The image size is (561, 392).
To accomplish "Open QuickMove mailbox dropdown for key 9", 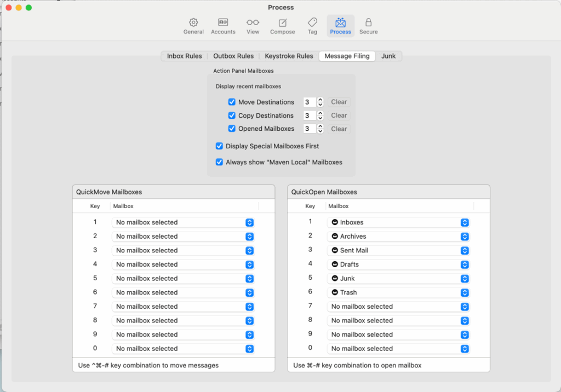I will coord(183,335).
